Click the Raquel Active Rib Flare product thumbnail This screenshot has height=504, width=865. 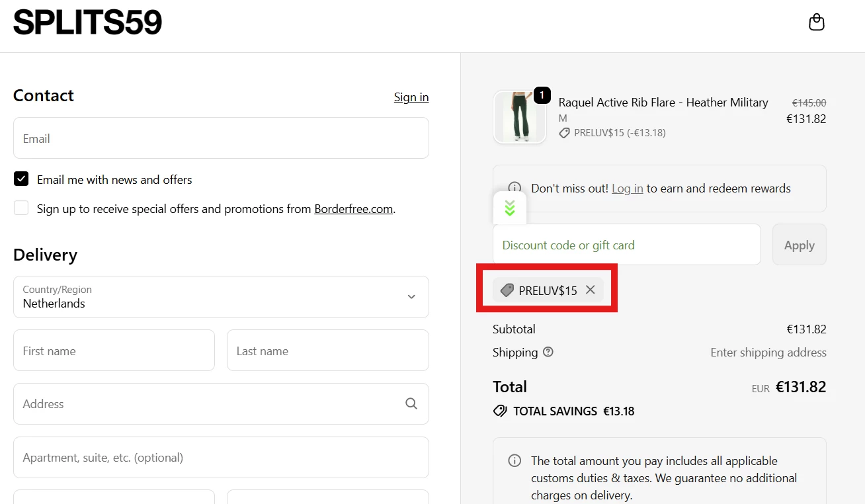click(x=519, y=117)
